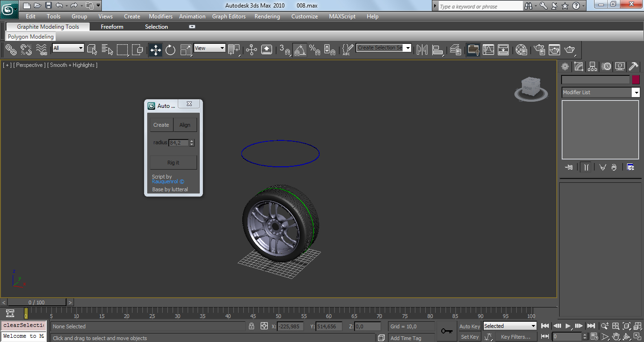Expand the Create Selection Set combo box

click(x=407, y=48)
